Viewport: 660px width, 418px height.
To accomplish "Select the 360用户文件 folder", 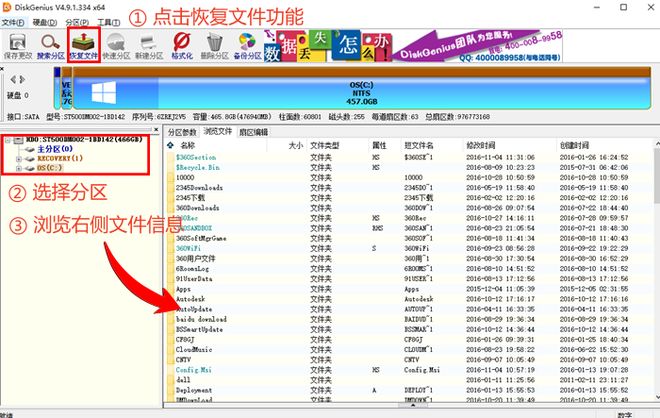I will (195, 258).
